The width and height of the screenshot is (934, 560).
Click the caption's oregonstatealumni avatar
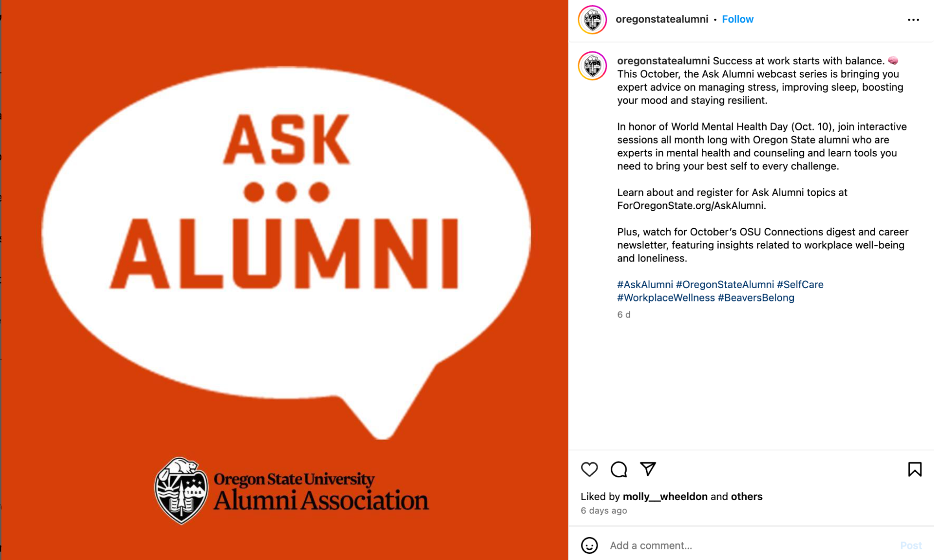592,66
